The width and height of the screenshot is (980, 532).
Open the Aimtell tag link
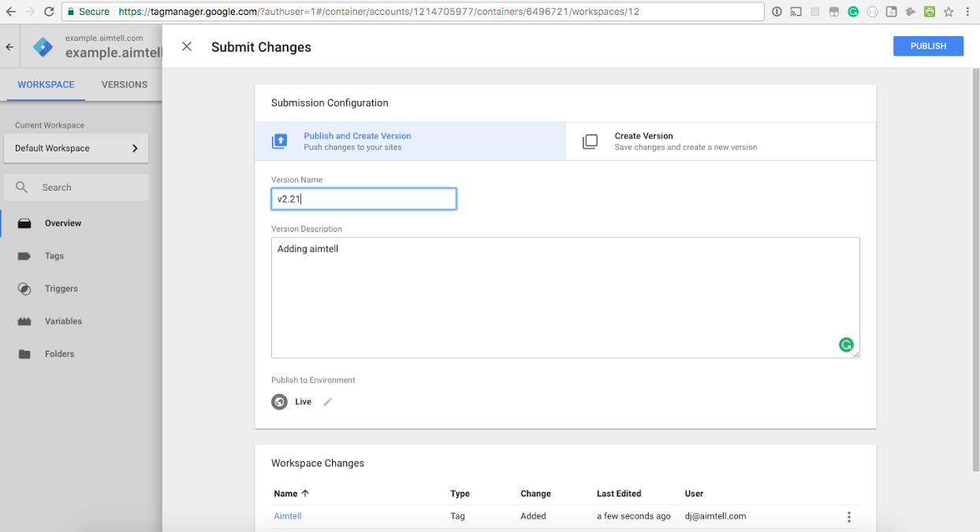(288, 516)
